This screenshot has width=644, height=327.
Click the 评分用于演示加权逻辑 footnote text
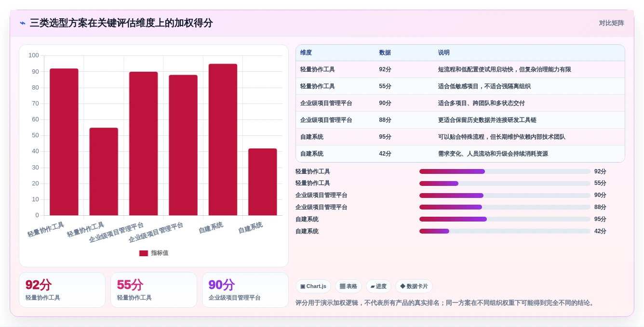coord(445,303)
